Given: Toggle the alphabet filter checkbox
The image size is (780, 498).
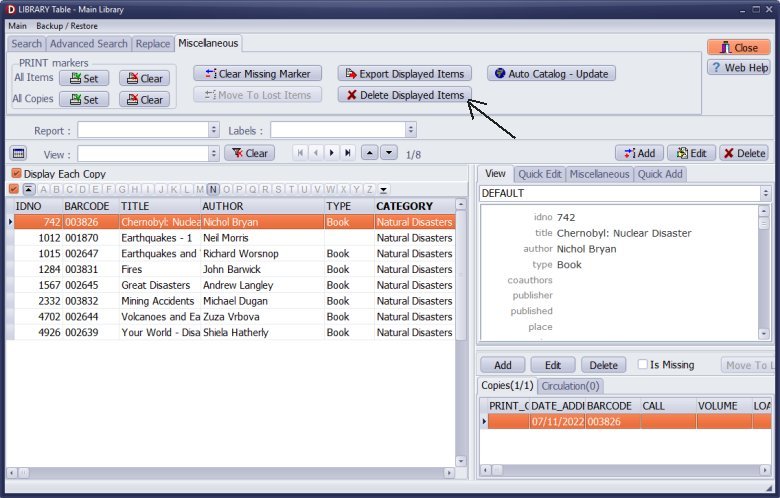Looking at the screenshot, I should point(14,189).
